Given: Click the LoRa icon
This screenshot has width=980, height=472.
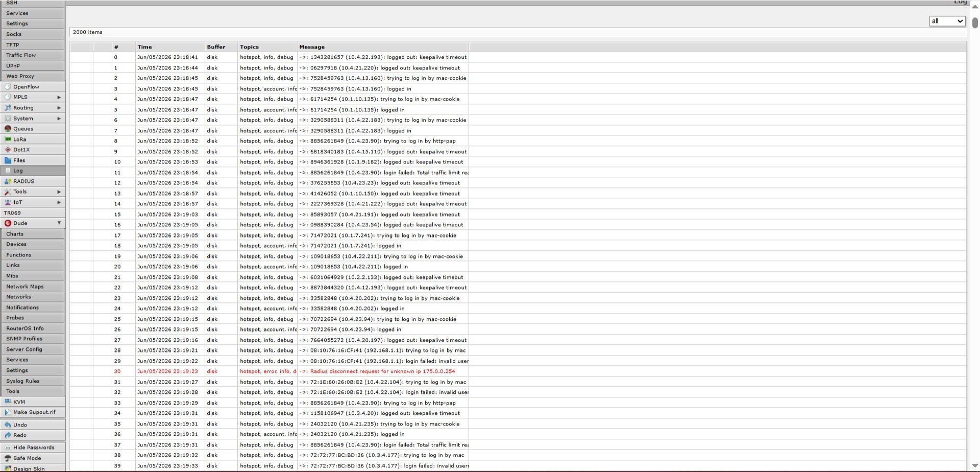Looking at the screenshot, I should pos(8,139).
